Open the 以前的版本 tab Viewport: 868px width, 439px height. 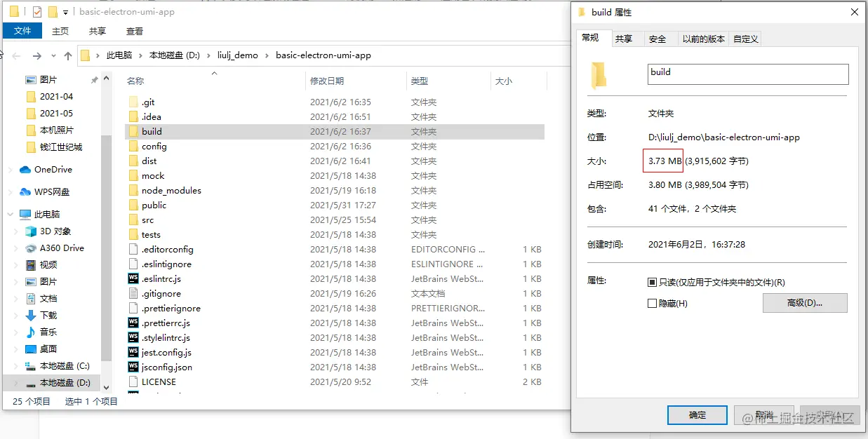pos(703,39)
